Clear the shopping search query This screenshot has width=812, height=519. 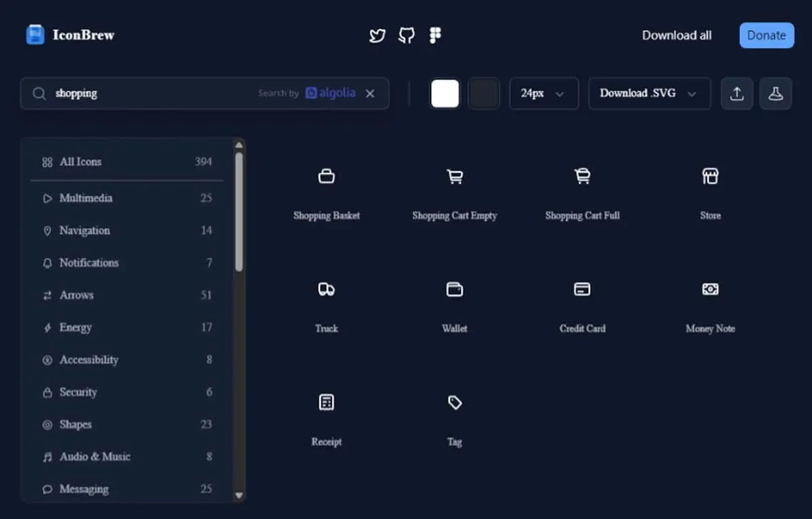click(370, 93)
